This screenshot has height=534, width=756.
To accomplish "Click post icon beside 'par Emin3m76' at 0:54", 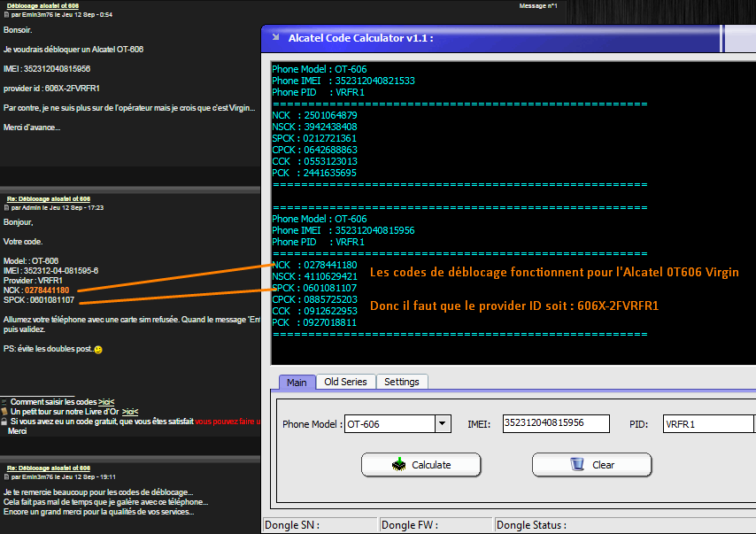I will [x=6, y=14].
